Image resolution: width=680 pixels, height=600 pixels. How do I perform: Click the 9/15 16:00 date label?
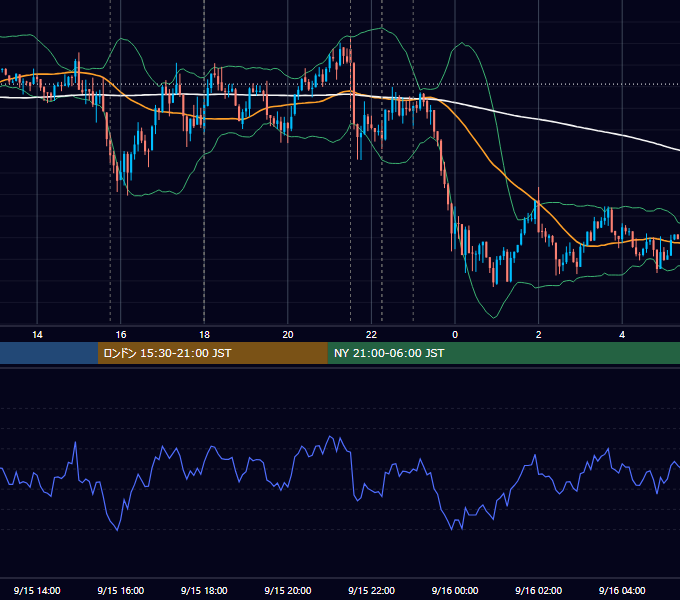click(121, 590)
